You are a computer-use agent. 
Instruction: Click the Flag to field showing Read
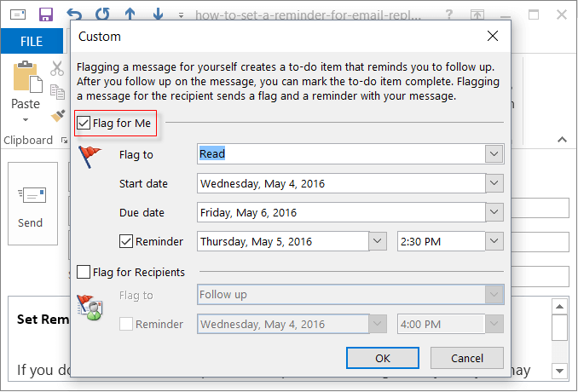coord(341,153)
